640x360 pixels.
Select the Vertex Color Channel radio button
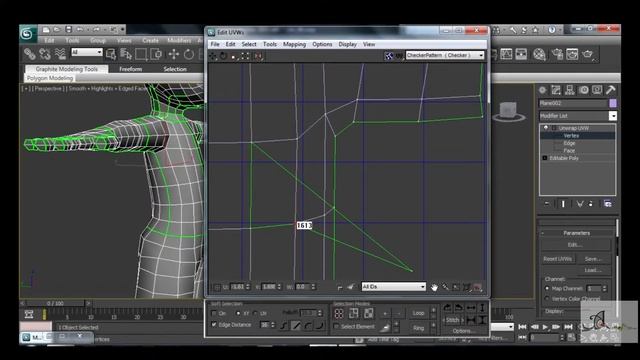tap(547, 299)
